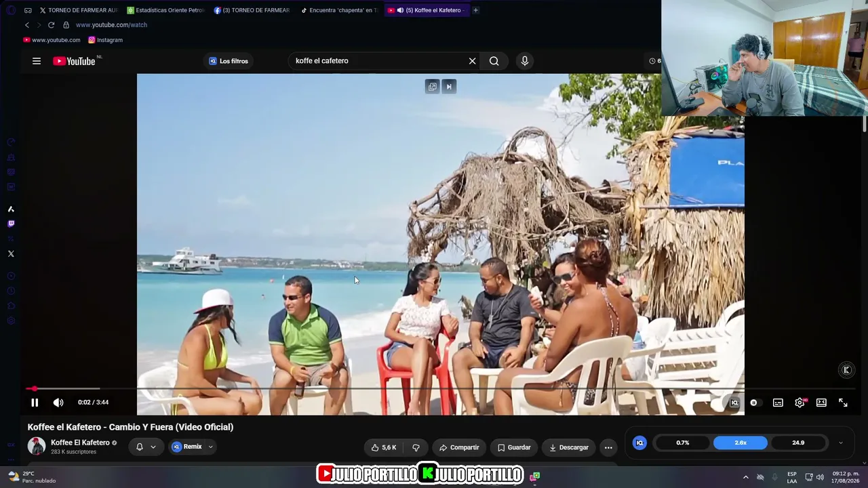
Task: Switch to theater mode
Action: pyautogui.click(x=821, y=403)
